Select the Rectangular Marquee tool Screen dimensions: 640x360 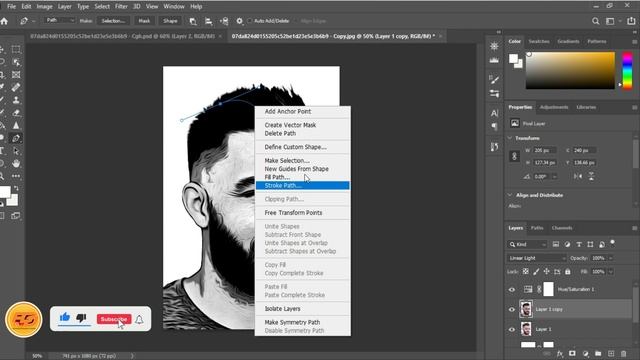[x=16, y=49]
